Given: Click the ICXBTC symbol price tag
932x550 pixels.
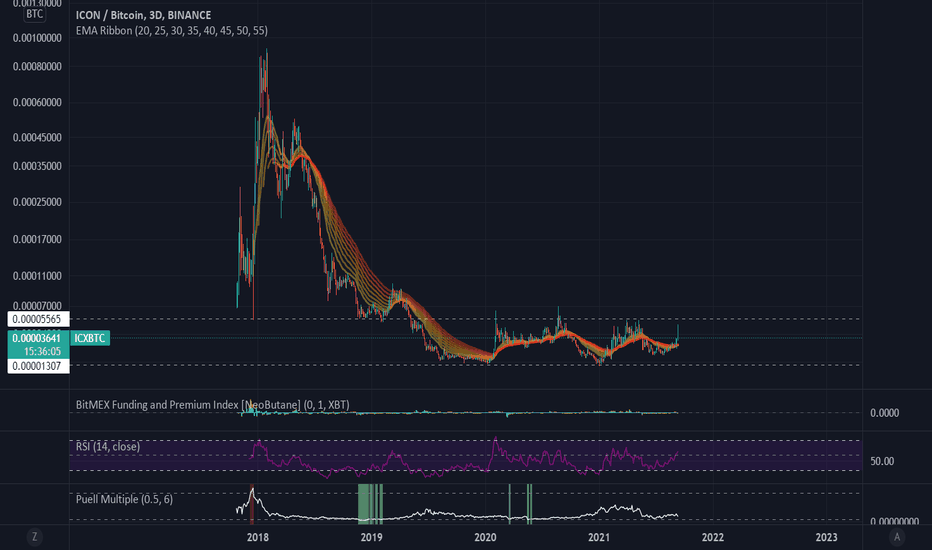Looking at the screenshot, I should coord(90,338).
